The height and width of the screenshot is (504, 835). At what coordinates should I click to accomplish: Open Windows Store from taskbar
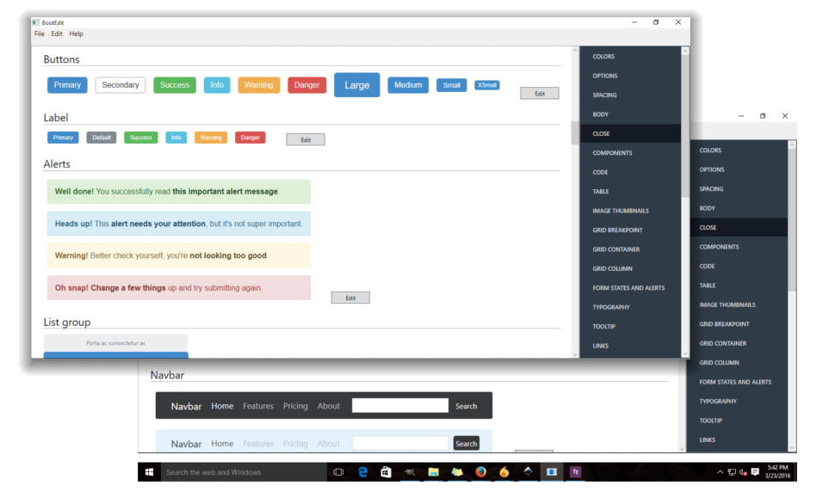point(387,472)
